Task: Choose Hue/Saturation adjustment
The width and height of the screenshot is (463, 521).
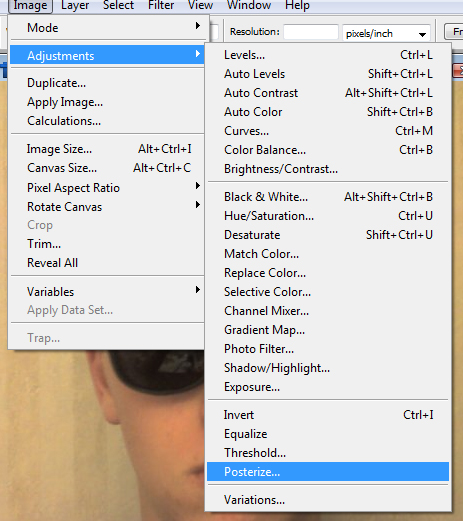Action: pos(328,216)
